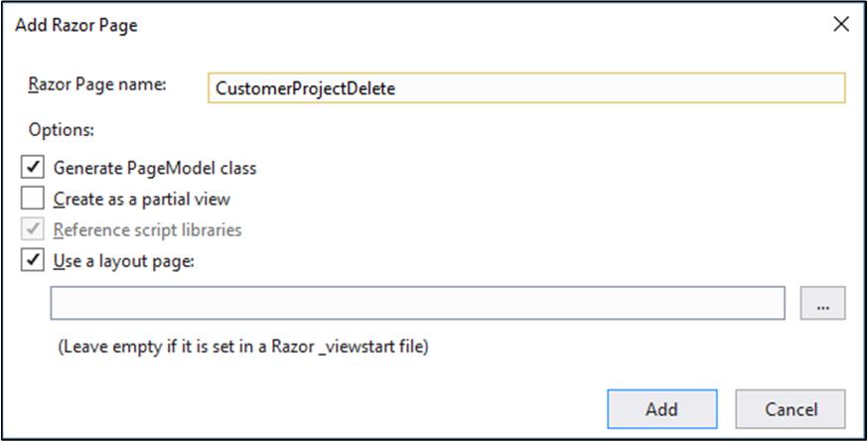
Task: Place cursor in the CustomerProjectDelete text
Action: [305, 88]
